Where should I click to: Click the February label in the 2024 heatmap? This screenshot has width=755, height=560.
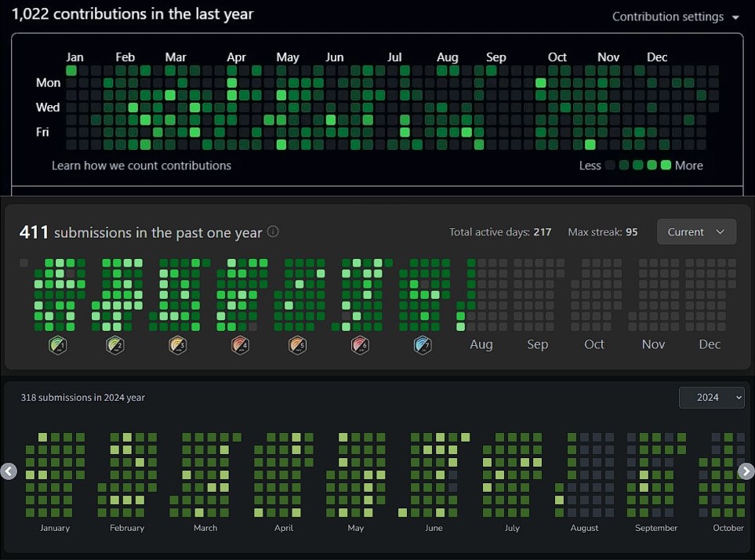click(127, 528)
